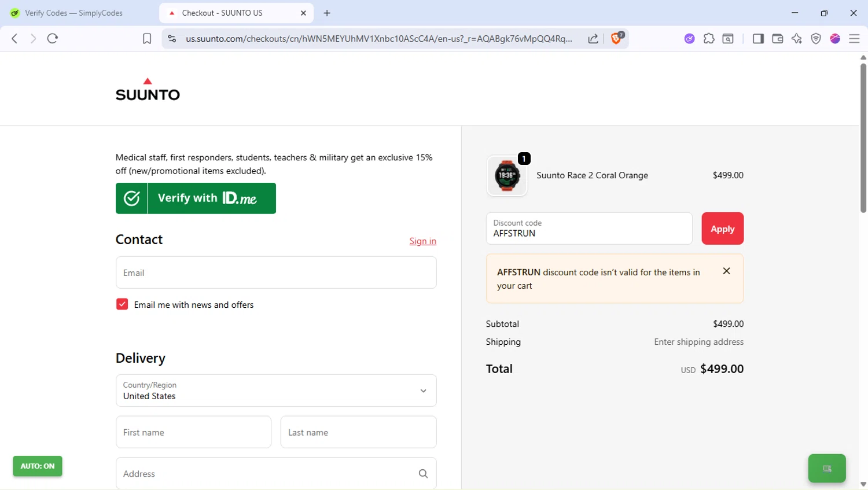Image resolution: width=868 pixels, height=490 pixels.
Task: Click the Suunto Race 2 watch thumbnail
Action: coord(507,175)
